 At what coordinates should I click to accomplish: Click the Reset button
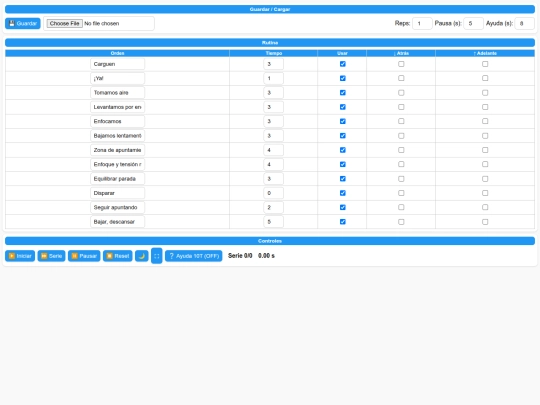tap(117, 256)
